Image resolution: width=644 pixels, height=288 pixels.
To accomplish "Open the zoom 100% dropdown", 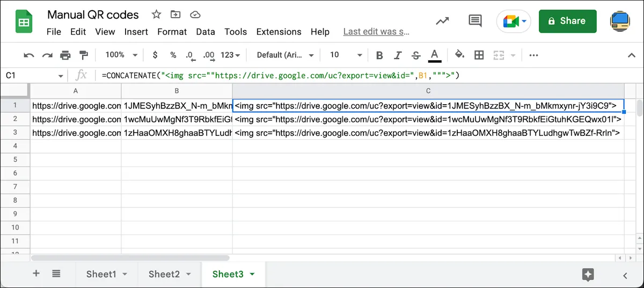I will pos(121,55).
